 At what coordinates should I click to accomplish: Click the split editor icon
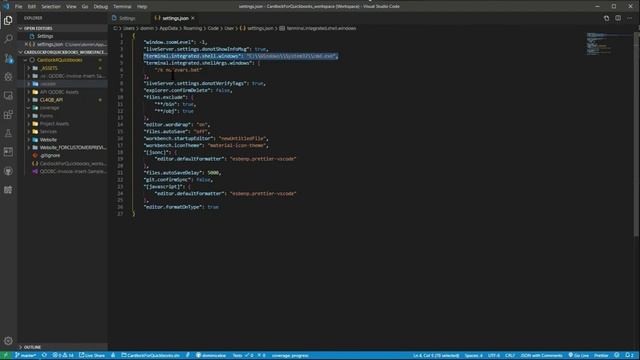(x=618, y=18)
